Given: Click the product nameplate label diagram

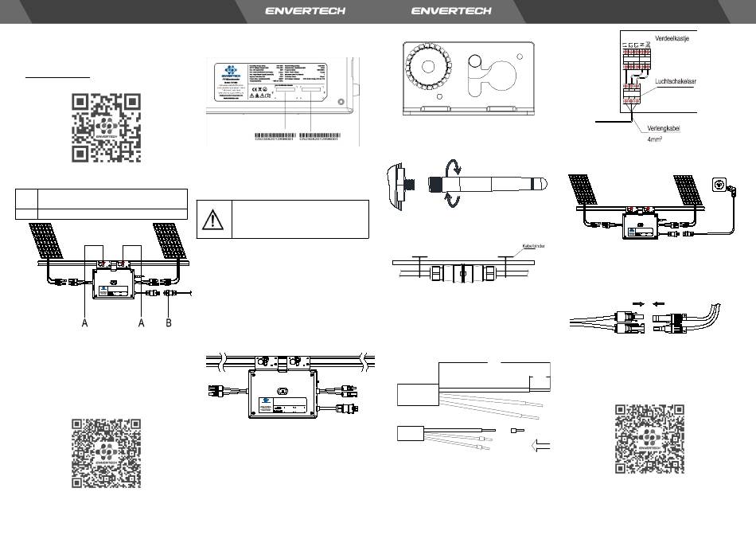Looking at the screenshot, I should [x=271, y=81].
